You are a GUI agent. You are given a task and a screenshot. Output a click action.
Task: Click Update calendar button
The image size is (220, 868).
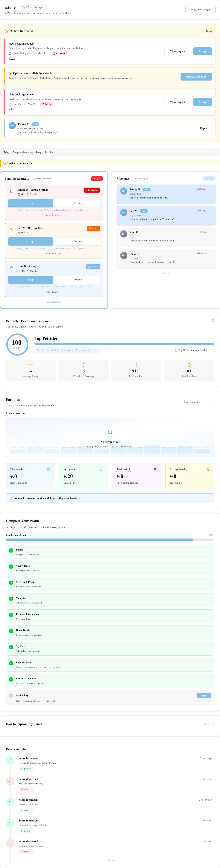(x=196, y=77)
